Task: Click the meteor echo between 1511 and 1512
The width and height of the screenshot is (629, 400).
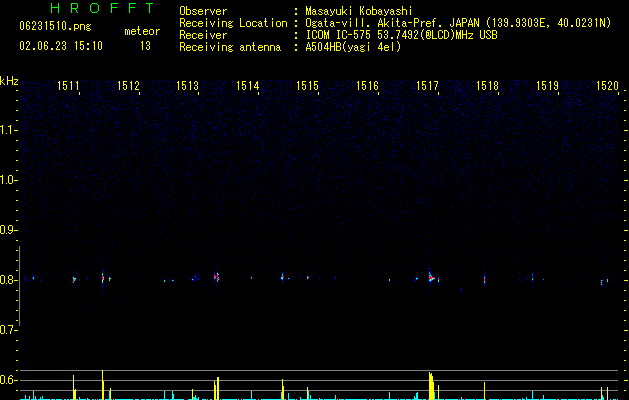Action: pyautogui.click(x=103, y=278)
